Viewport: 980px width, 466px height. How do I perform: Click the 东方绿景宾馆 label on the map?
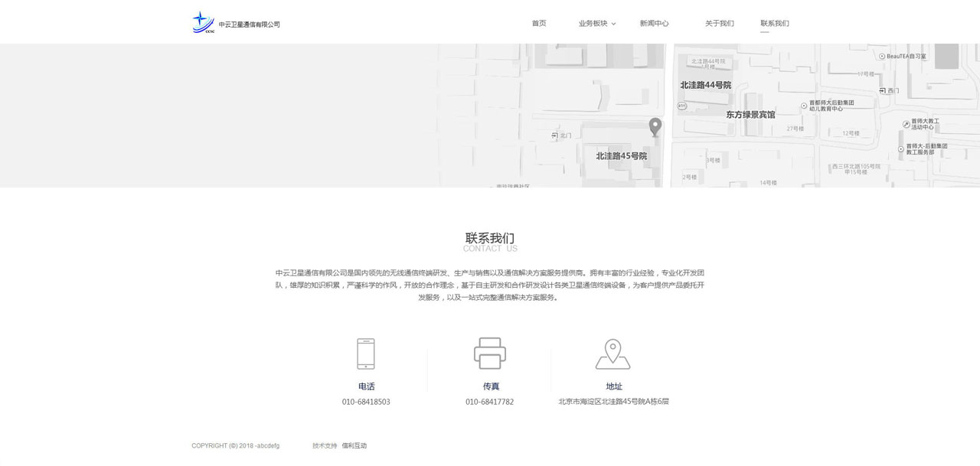(750, 115)
